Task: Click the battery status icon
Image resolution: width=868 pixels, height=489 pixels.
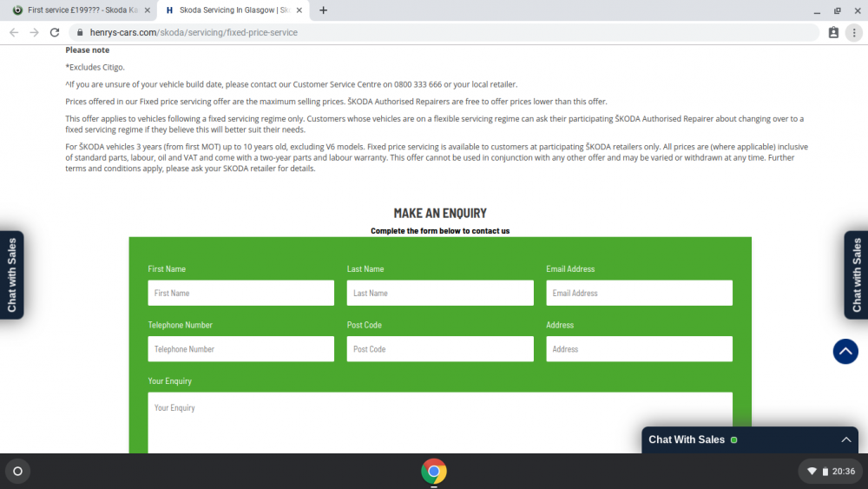Action: (825, 472)
